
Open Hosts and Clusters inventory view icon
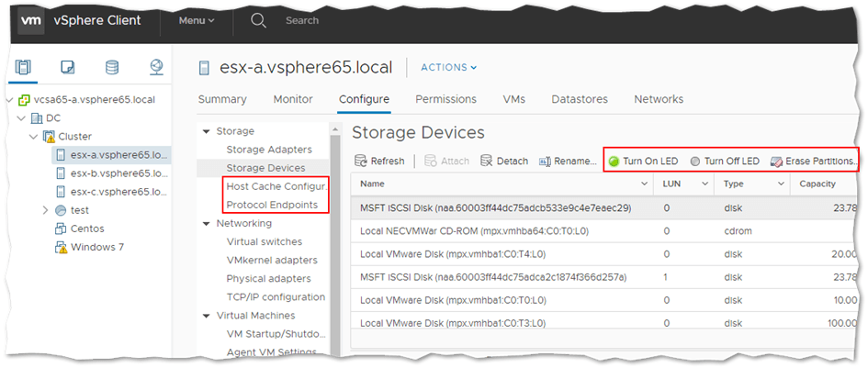coord(23,68)
